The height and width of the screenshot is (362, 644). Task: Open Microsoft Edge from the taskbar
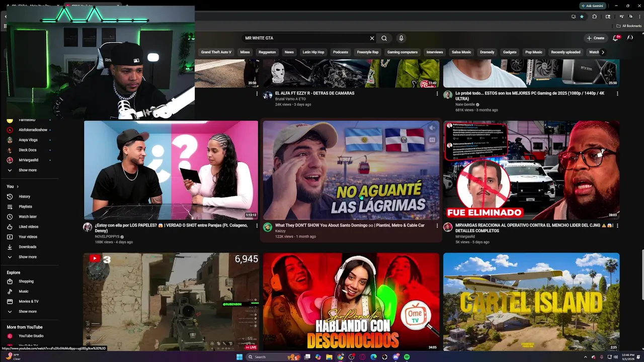coord(373,357)
